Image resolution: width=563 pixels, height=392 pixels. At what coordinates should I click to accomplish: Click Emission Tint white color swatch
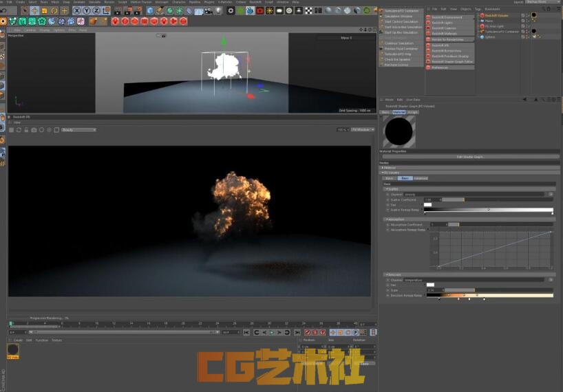(430, 285)
